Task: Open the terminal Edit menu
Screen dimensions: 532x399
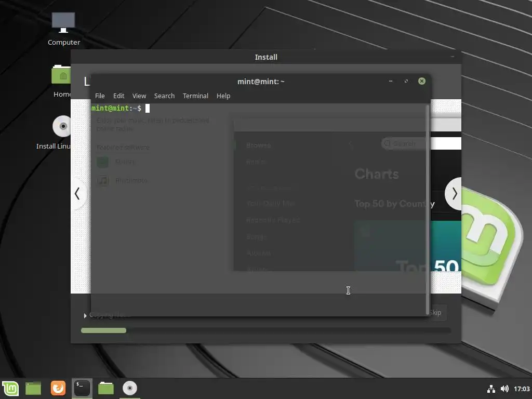Action: (x=119, y=96)
